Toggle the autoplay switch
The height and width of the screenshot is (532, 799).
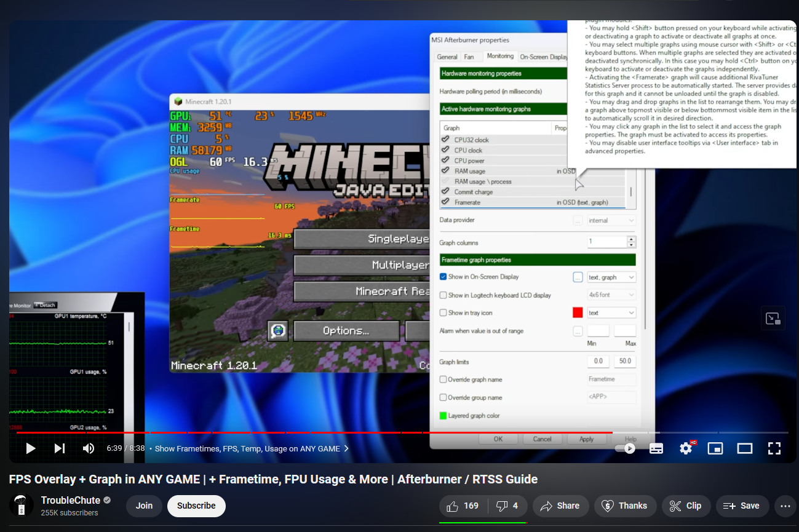[626, 448]
